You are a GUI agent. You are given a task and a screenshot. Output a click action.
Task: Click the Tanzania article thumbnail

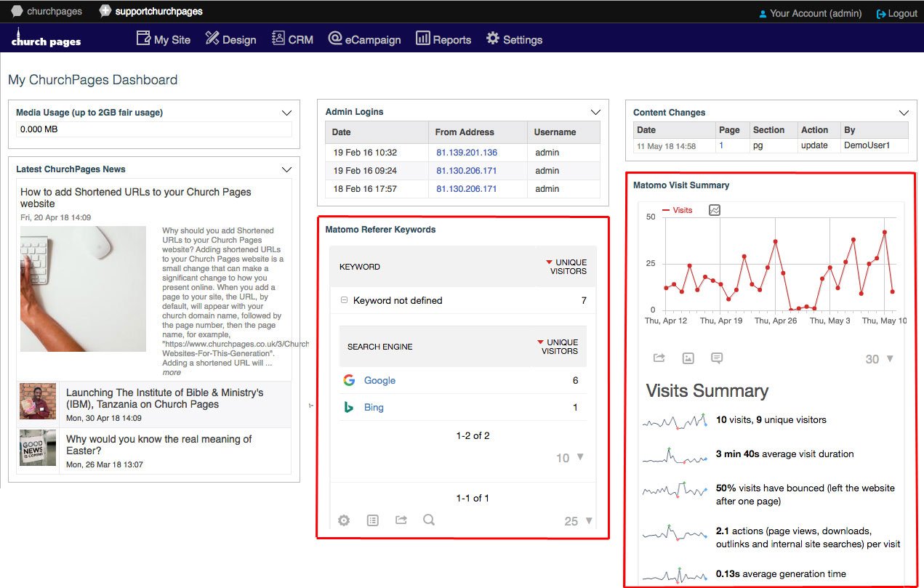coord(38,401)
